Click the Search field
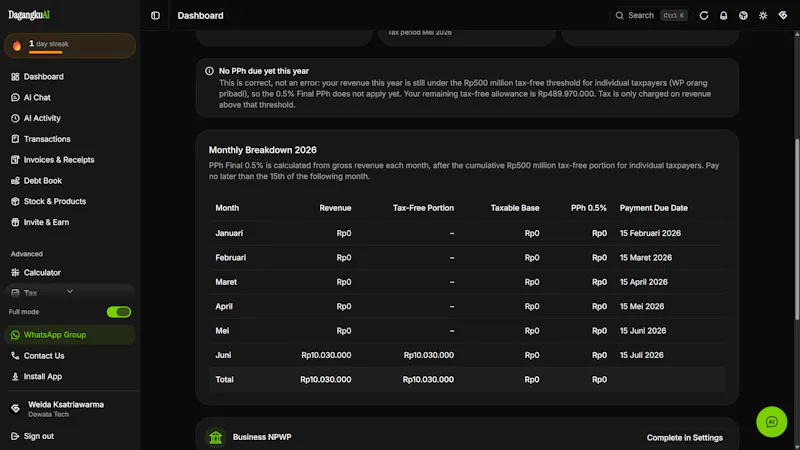Screen dimensions: 800x450 [651, 16]
